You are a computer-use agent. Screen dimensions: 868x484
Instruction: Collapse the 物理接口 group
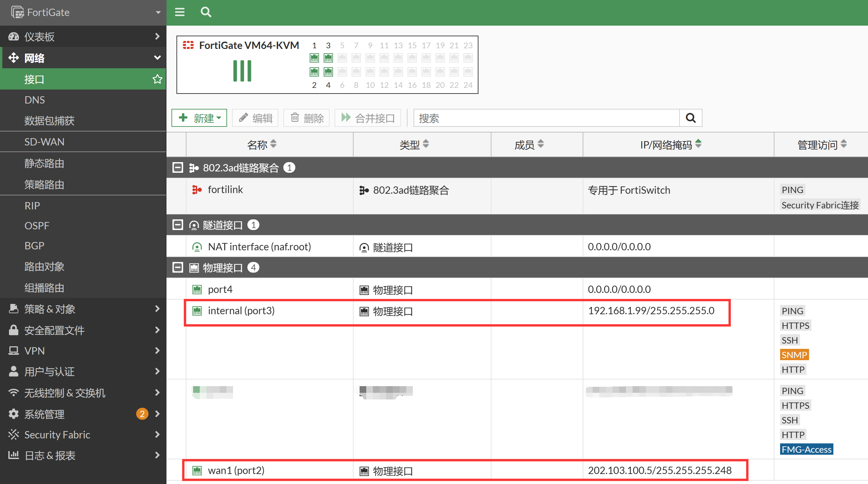(177, 268)
